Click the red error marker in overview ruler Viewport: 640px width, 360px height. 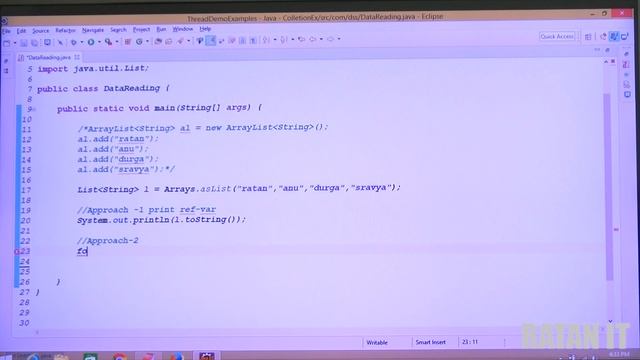[x=616, y=230]
